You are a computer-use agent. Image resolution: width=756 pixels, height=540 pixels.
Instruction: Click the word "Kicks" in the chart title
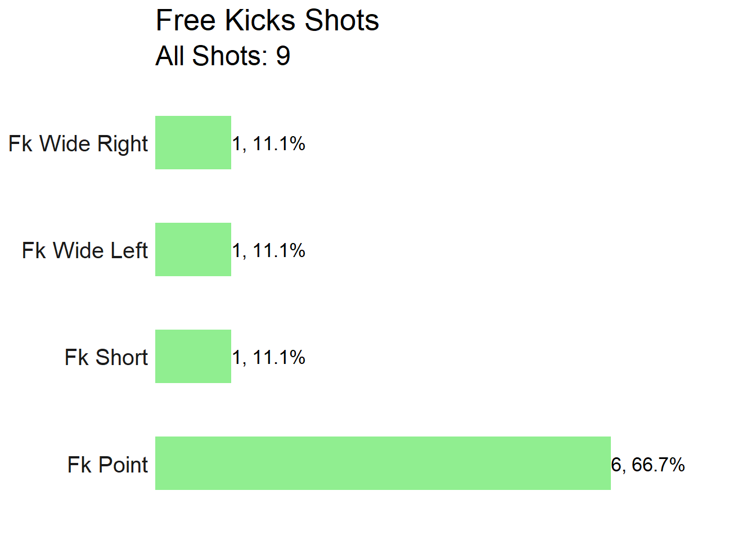[260, 21]
